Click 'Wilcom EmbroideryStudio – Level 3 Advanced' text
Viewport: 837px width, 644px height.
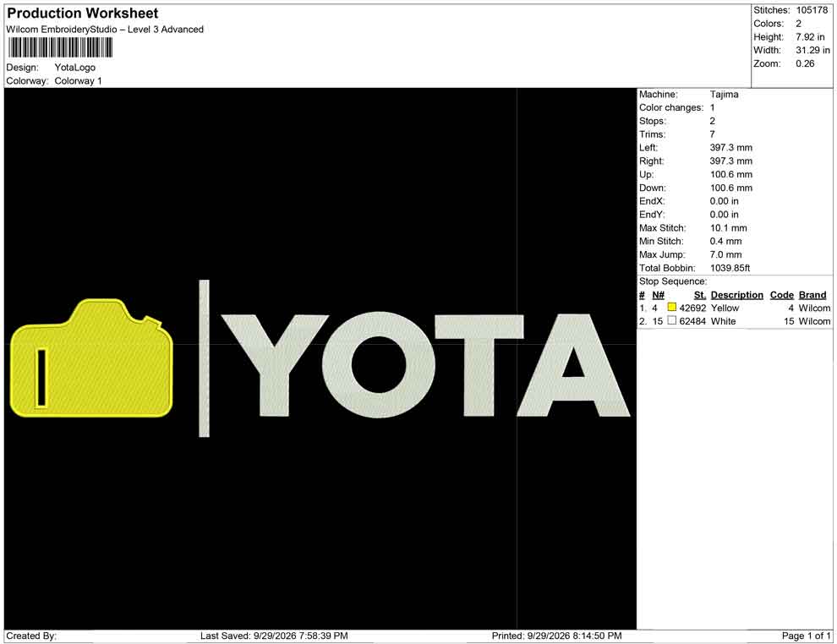(x=105, y=30)
